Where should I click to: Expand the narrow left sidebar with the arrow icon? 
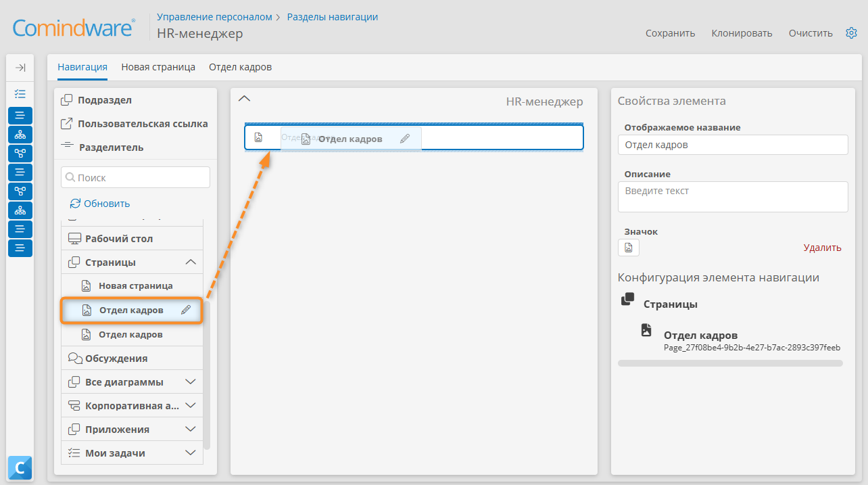[20, 68]
